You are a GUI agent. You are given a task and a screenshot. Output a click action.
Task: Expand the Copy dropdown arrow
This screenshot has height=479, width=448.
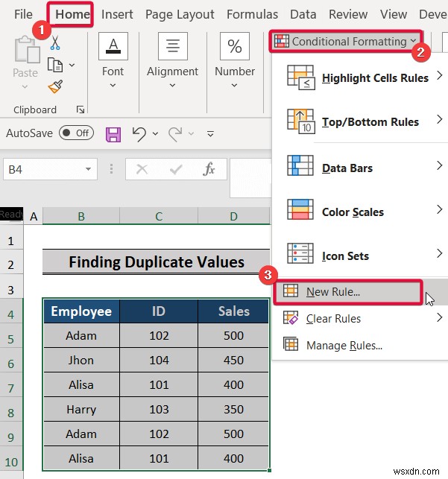[x=72, y=65]
